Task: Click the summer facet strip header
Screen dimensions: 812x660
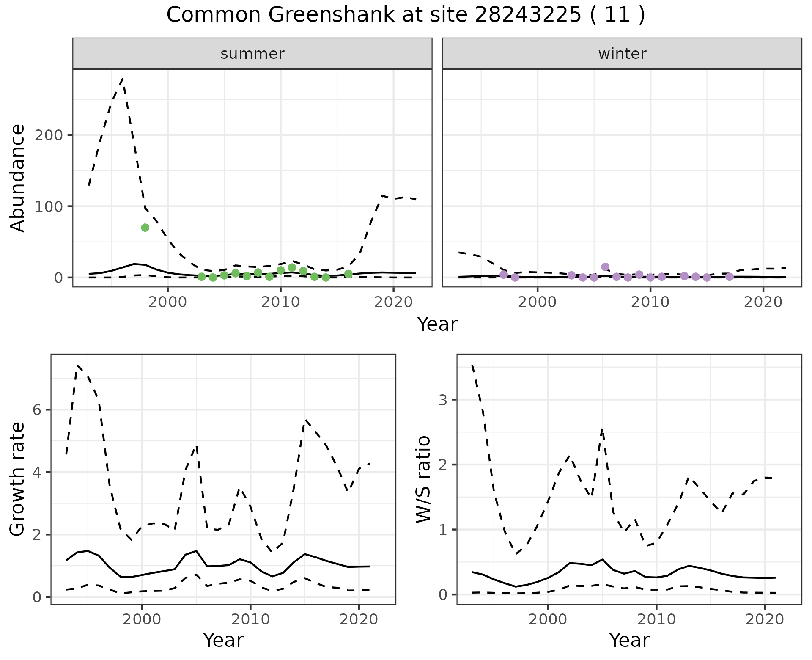Action: (x=252, y=54)
